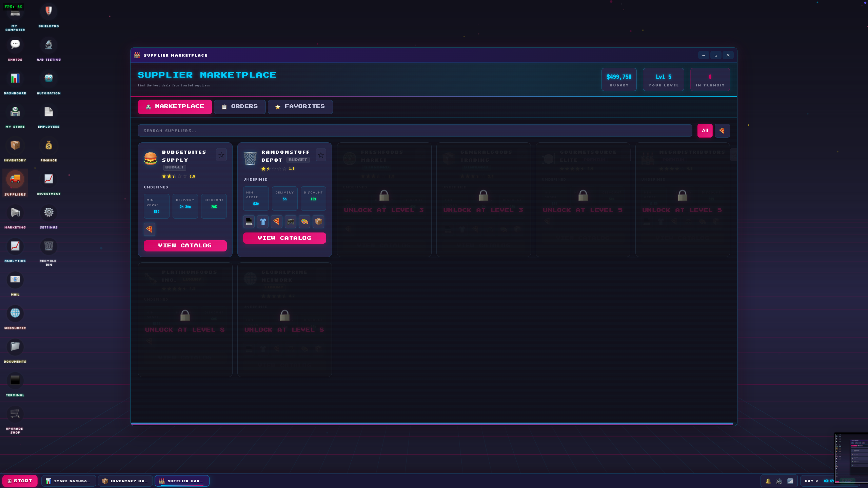
Task: Open the Terminal desktop icon
Action: pos(15,381)
